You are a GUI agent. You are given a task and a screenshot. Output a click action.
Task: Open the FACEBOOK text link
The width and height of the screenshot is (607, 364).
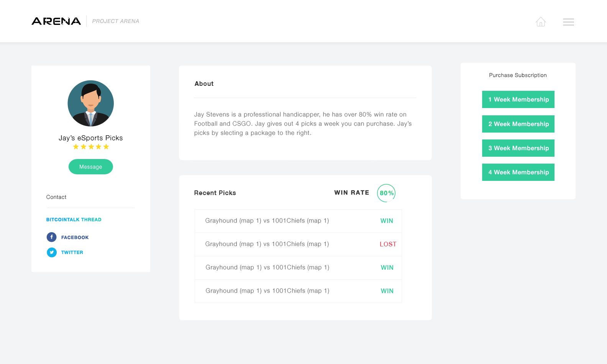click(x=75, y=238)
